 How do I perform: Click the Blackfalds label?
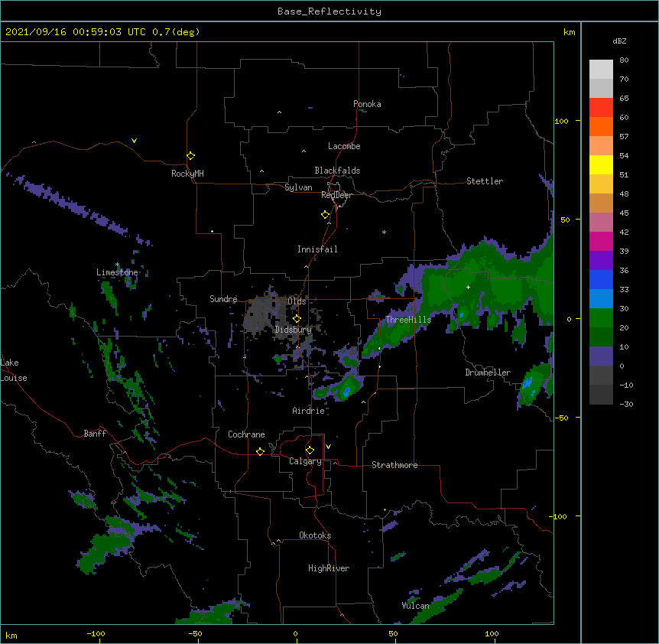[x=337, y=171]
